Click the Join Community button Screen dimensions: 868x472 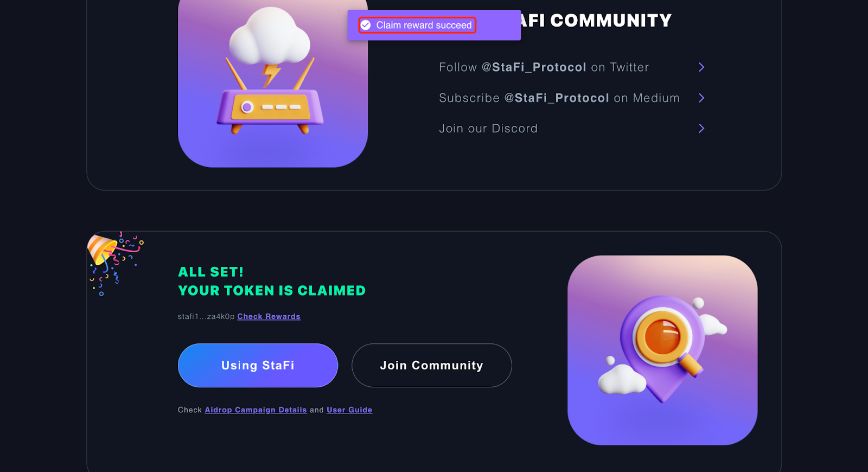(x=431, y=365)
